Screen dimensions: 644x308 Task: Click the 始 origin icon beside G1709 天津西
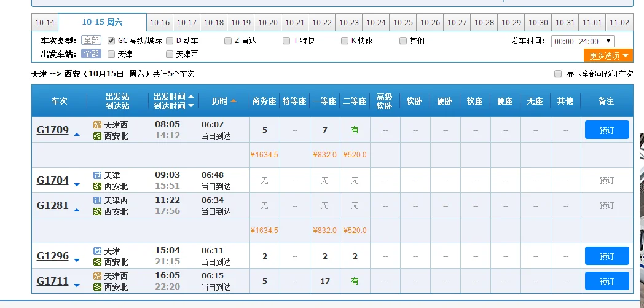pyautogui.click(x=97, y=125)
